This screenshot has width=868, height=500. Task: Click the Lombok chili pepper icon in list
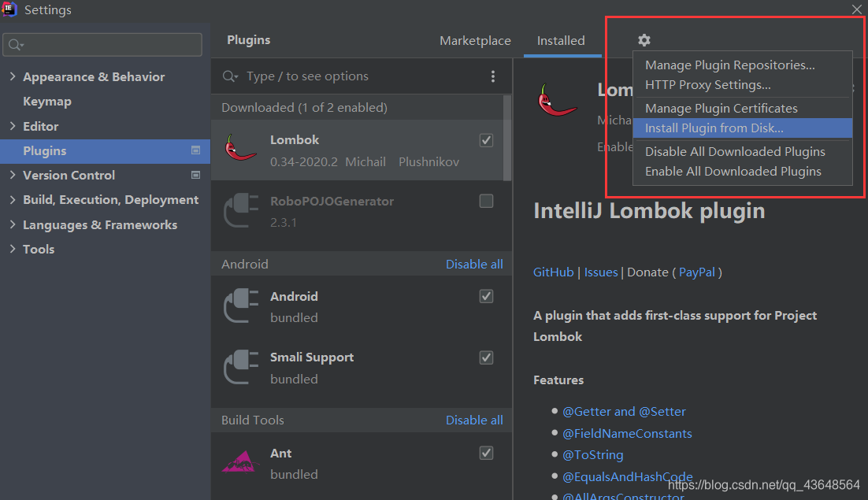click(x=240, y=148)
